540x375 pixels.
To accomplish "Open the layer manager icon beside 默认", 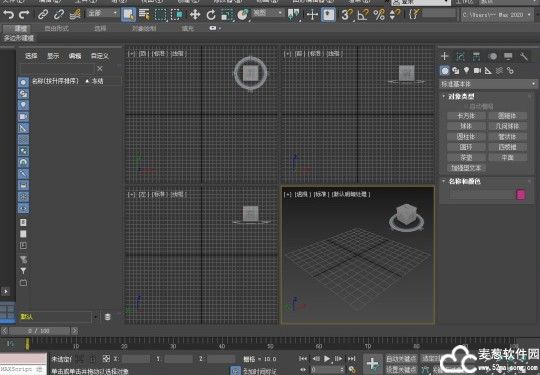I will [108, 317].
